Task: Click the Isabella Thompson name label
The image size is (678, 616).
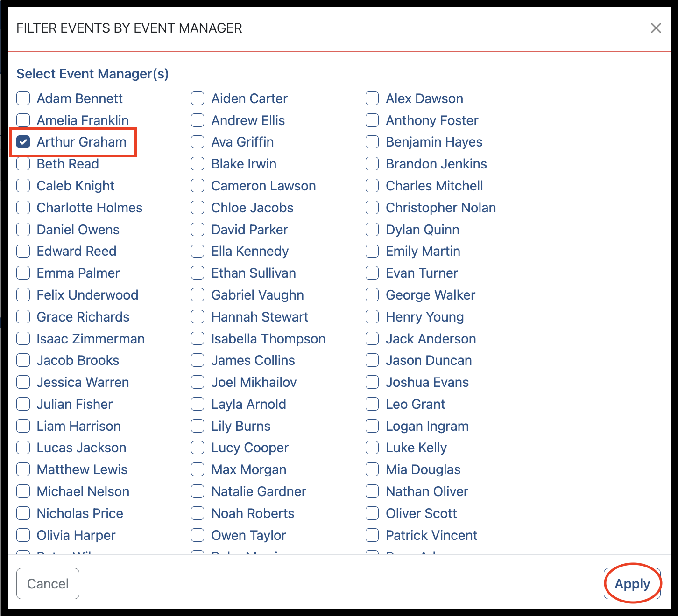Action: 268,339
